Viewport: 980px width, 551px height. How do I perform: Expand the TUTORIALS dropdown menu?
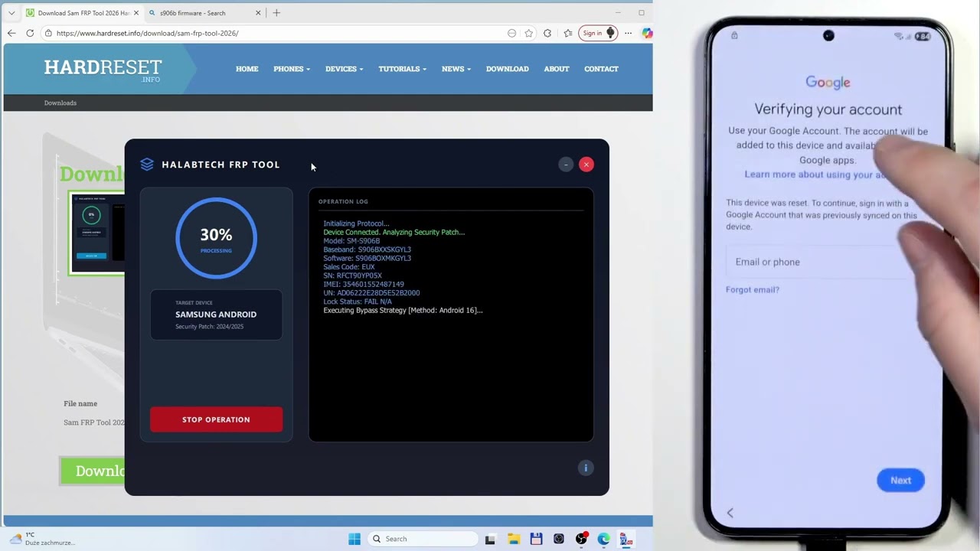402,69
